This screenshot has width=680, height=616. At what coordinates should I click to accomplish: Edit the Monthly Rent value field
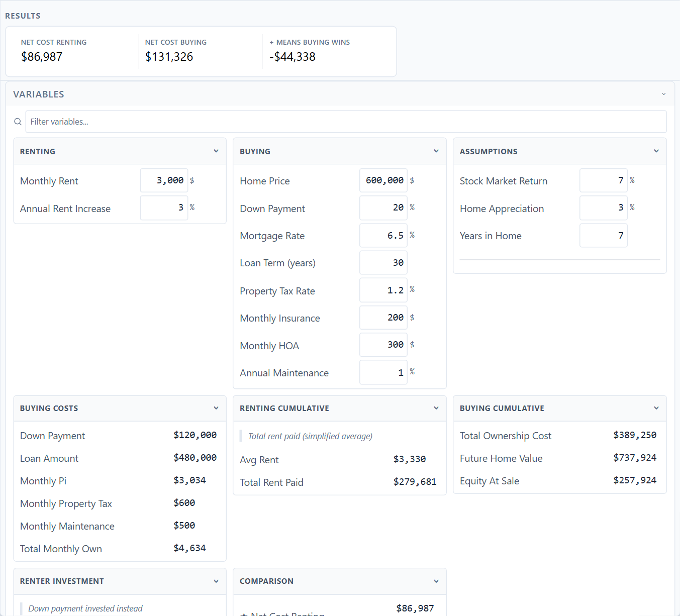click(164, 180)
